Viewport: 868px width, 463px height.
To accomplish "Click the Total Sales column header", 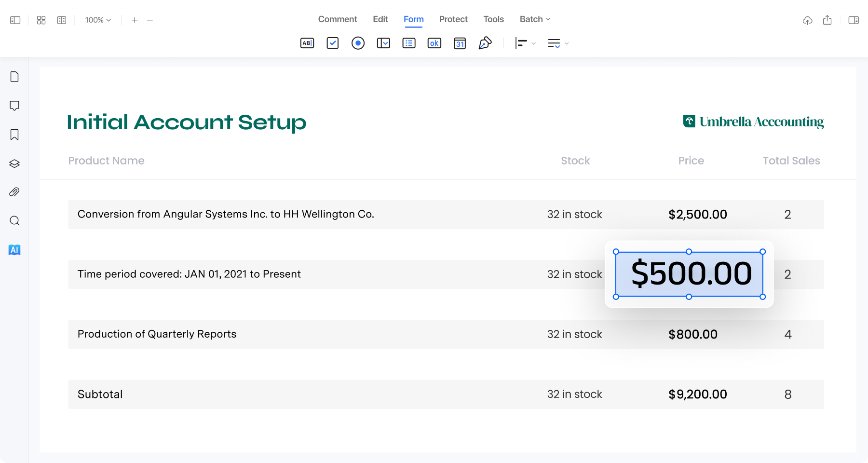I will [x=791, y=161].
